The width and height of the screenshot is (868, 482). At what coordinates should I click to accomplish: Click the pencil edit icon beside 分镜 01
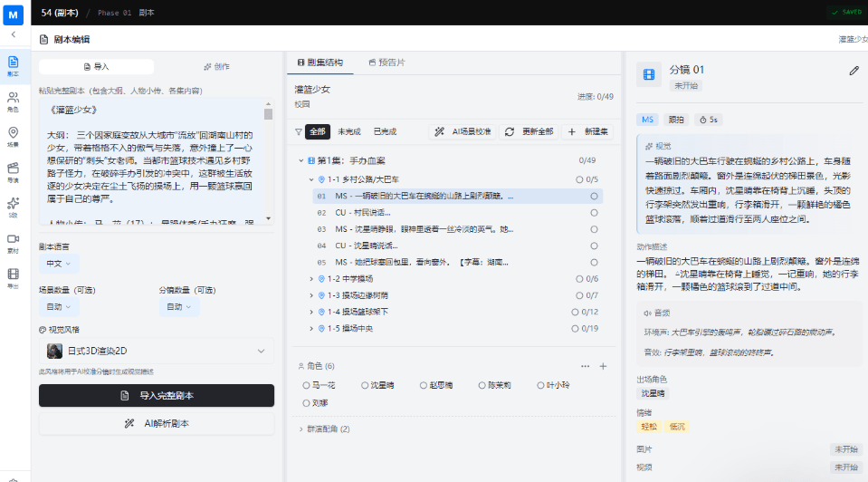[x=854, y=71]
